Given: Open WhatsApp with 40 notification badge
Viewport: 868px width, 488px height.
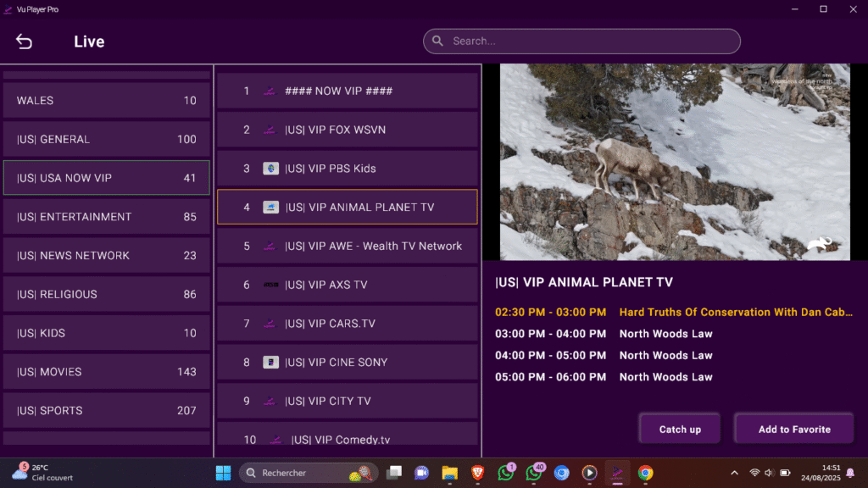Looking at the screenshot, I should click(535, 473).
